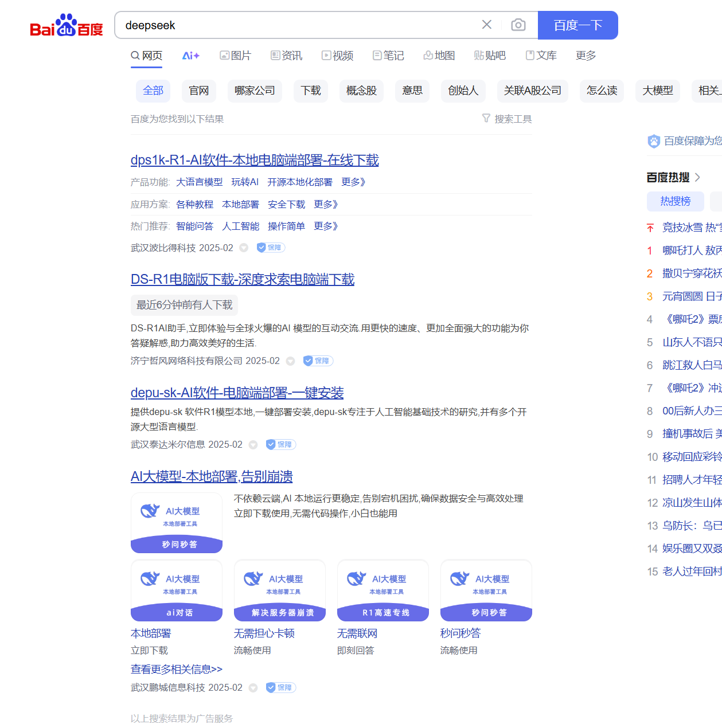
Task: Switch to the 视频 tab
Action: (337, 56)
